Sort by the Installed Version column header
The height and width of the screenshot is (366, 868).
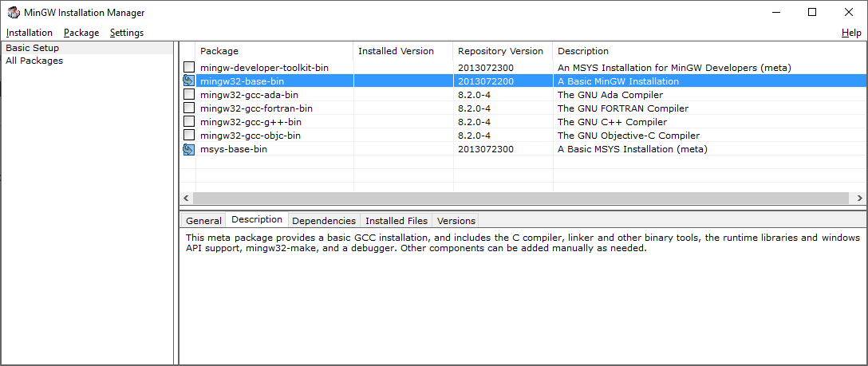403,51
